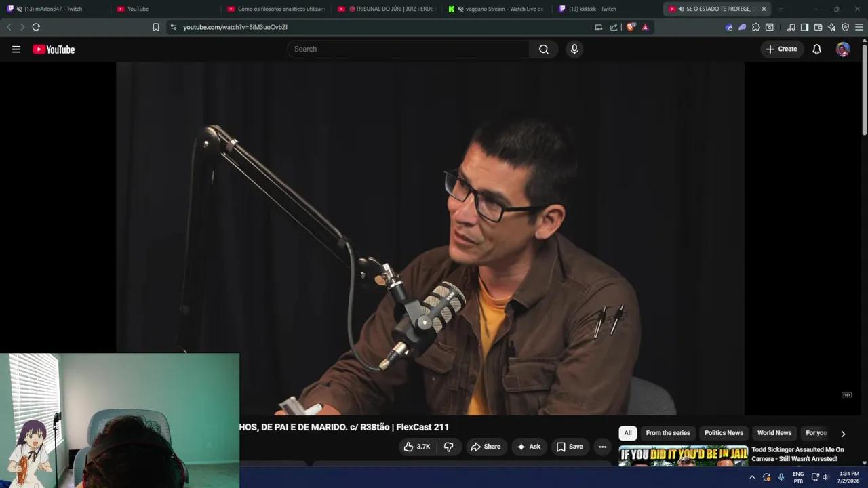Reload the page in browser toolbar
The width and height of the screenshot is (868, 488).
pos(36,27)
